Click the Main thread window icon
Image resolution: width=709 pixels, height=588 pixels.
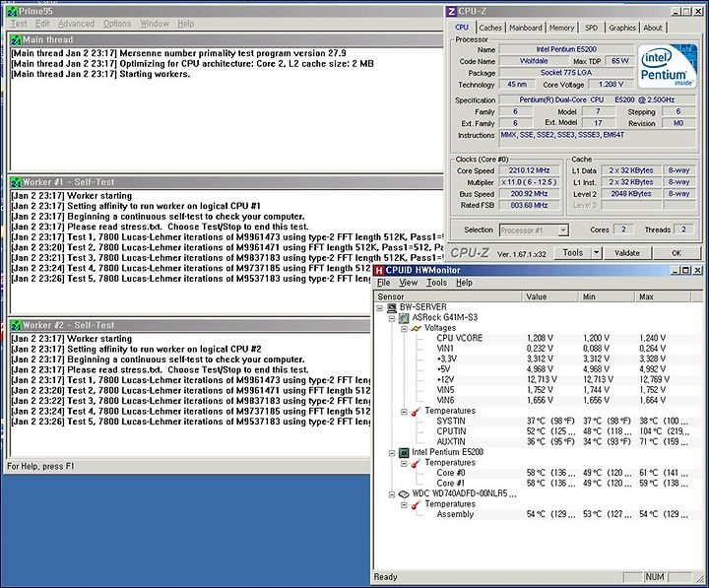tap(17, 39)
